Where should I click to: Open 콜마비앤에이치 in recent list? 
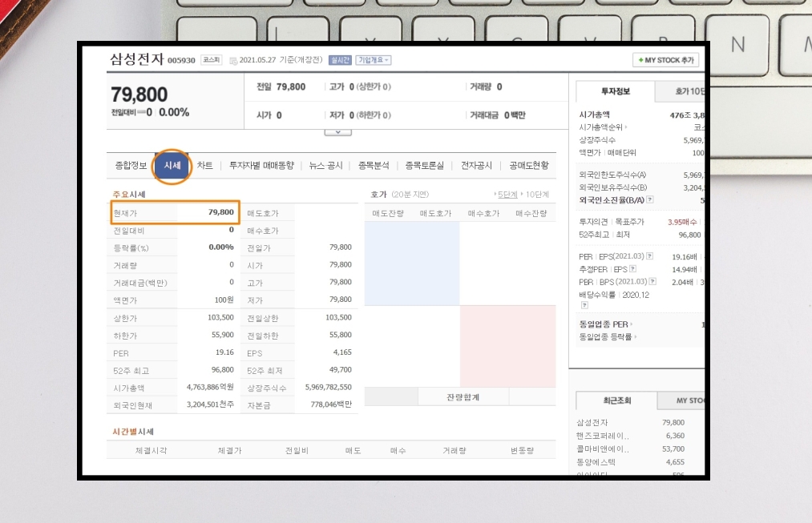click(x=602, y=449)
